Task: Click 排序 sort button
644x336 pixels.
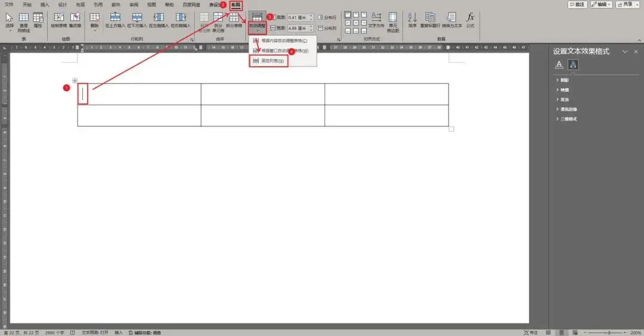Action: pos(413,20)
